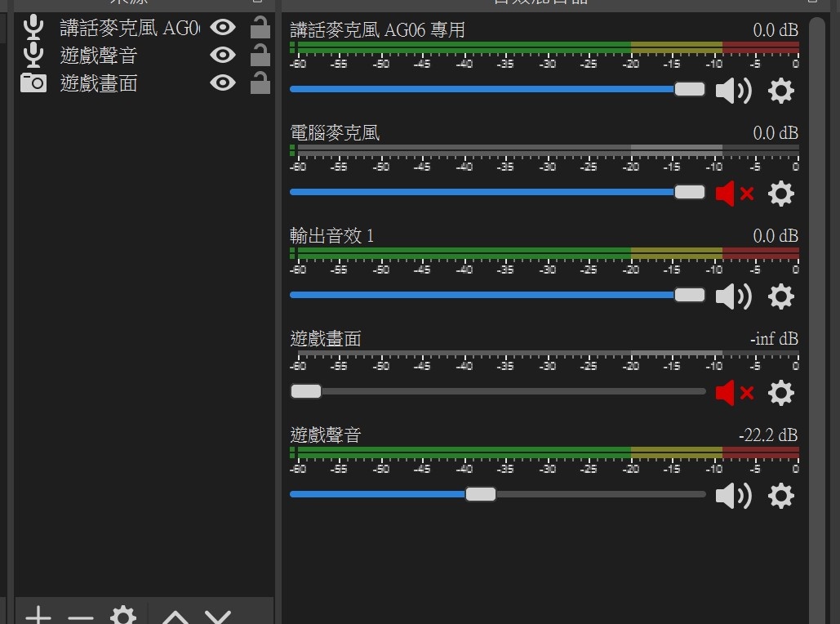Unmute the 遊戲畫面 mixer channel

point(735,393)
